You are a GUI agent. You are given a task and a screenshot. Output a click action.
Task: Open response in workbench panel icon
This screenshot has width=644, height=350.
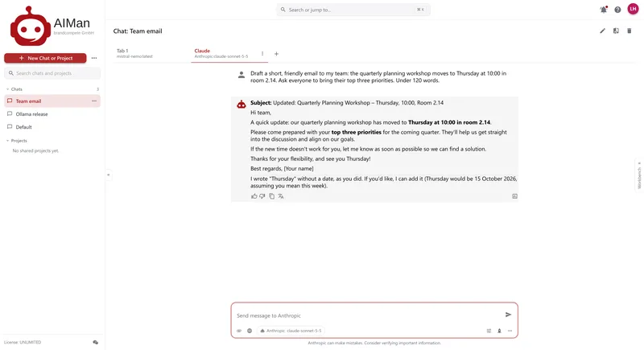514,196
